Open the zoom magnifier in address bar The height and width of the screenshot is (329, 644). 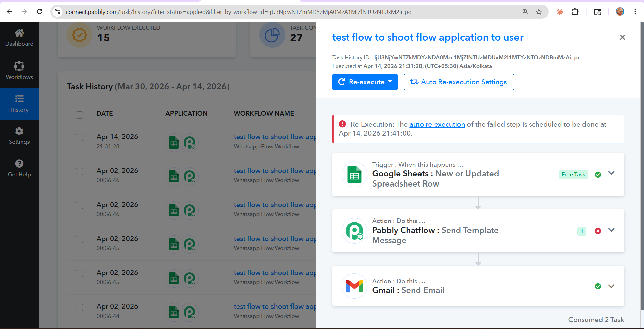click(x=525, y=12)
